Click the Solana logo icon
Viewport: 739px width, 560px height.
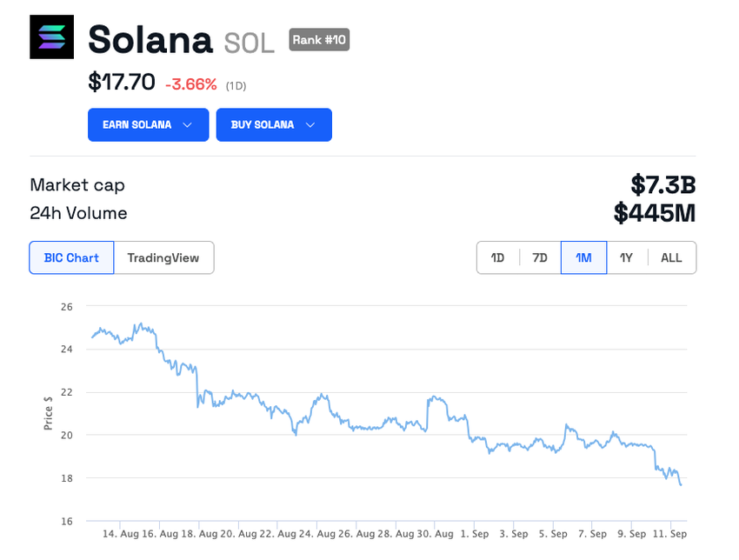tap(51, 37)
